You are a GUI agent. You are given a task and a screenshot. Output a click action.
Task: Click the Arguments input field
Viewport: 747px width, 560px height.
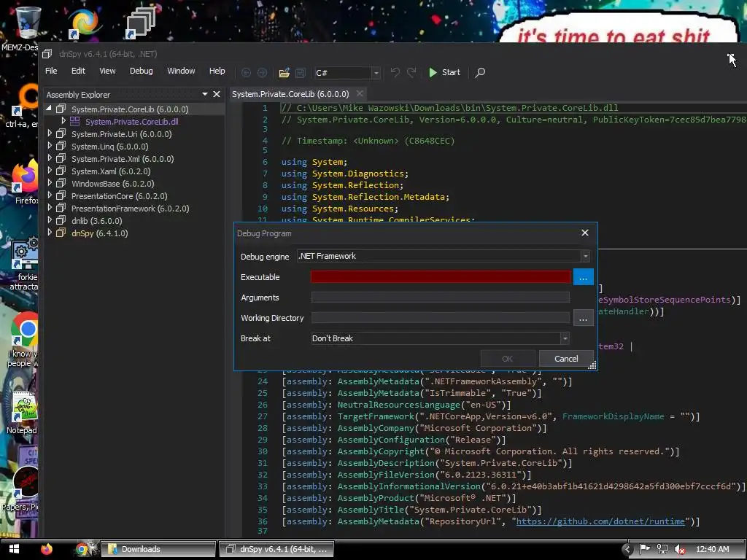(441, 297)
